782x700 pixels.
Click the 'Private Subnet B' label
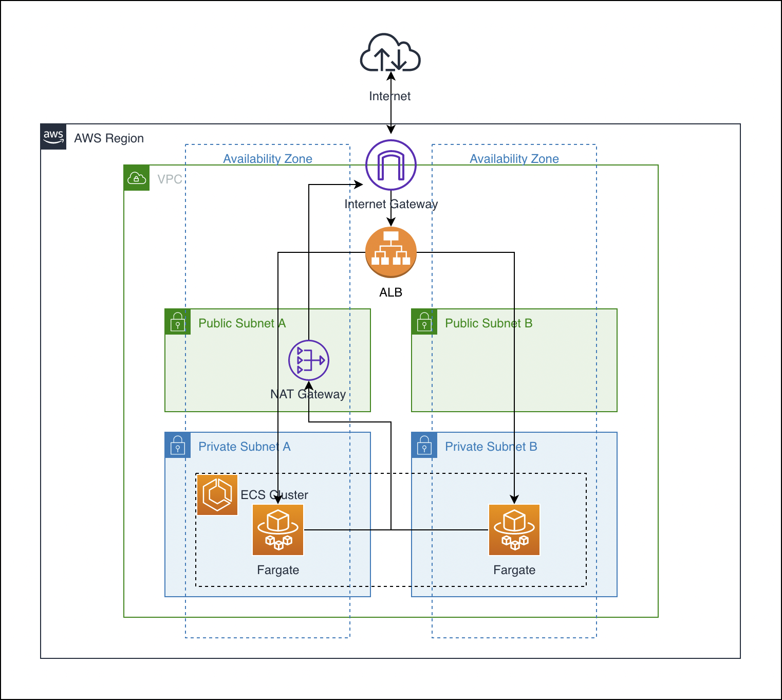491,447
